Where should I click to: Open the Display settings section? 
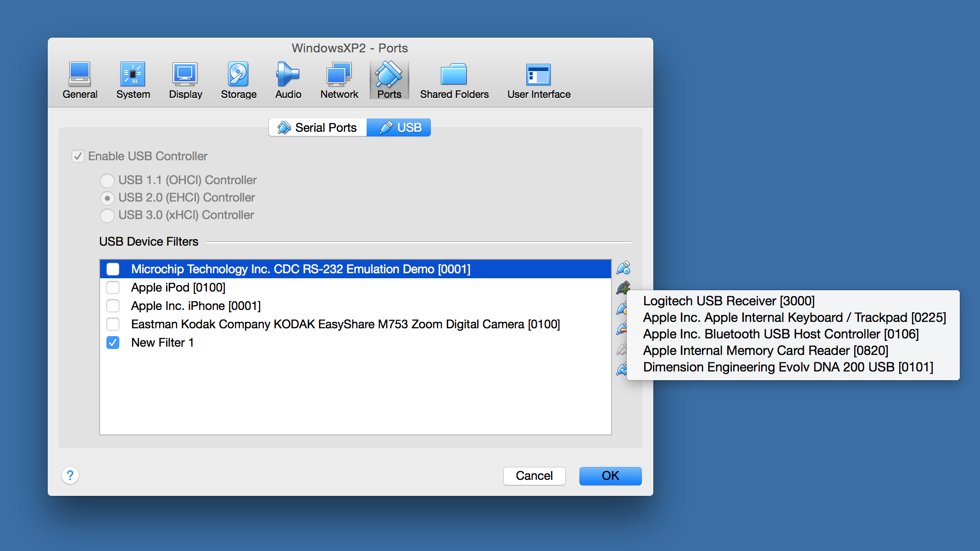[185, 81]
